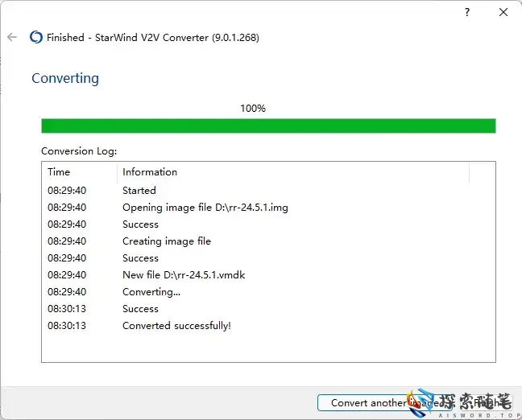This screenshot has height=420, width=522.
Task: Click the Time column header
Action: (x=59, y=172)
